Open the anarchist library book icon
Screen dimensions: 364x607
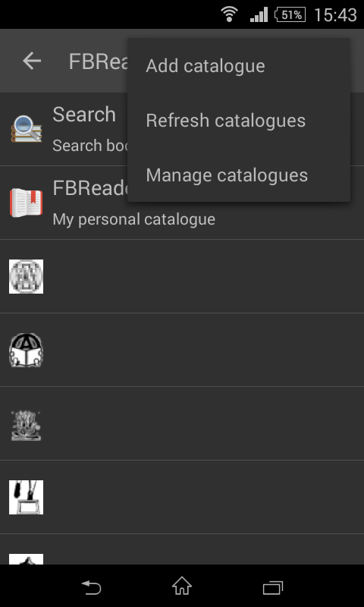26,350
